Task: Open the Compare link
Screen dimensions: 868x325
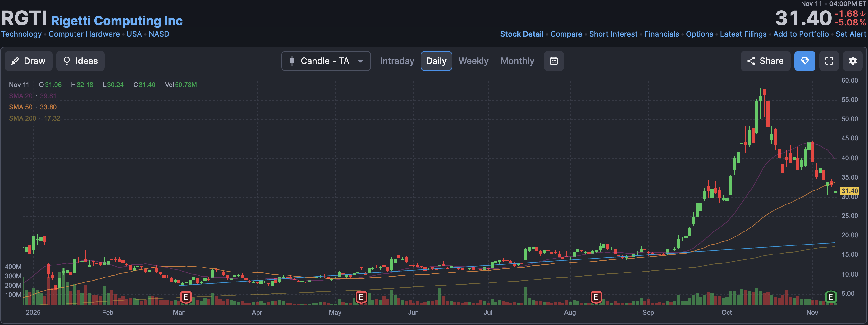Action: tap(566, 34)
